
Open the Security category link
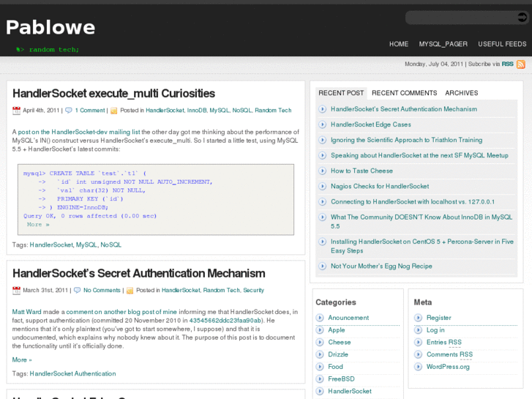coord(253,291)
